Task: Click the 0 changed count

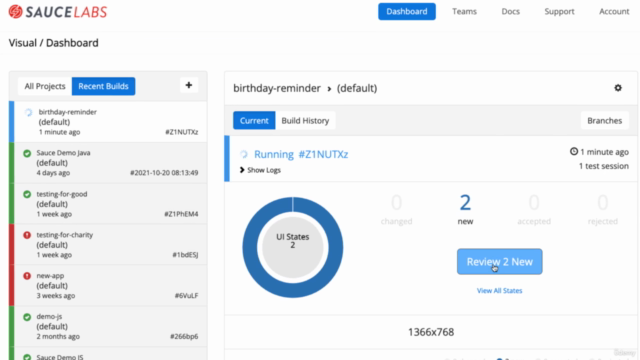Action: click(396, 209)
